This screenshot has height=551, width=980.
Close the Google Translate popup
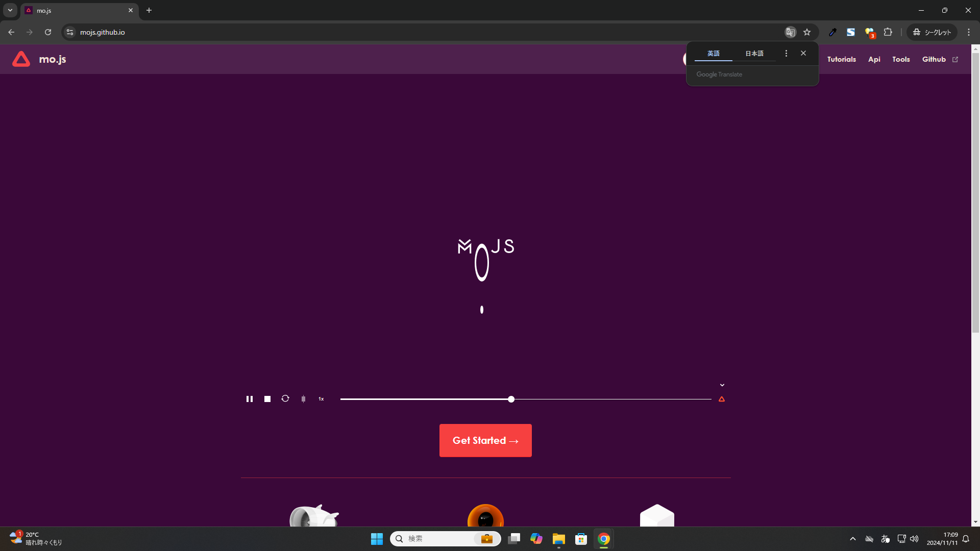click(803, 53)
